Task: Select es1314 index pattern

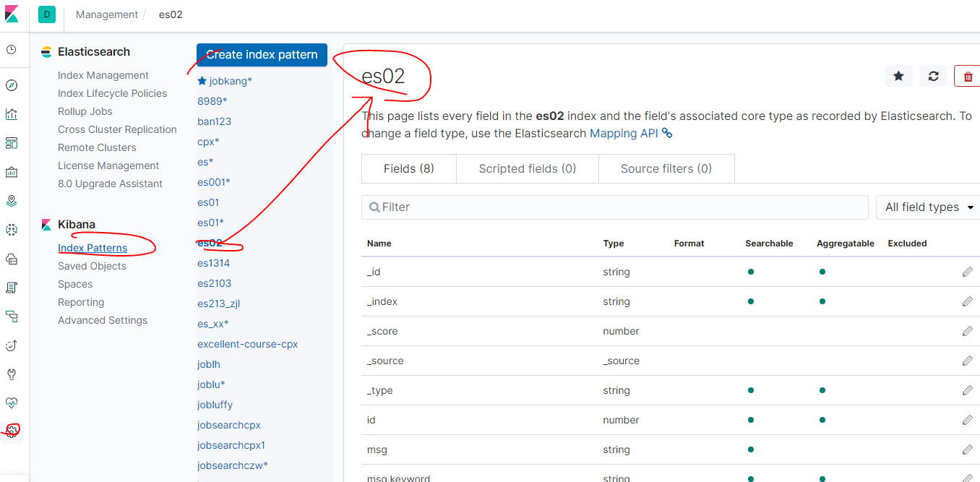Action: [213, 263]
